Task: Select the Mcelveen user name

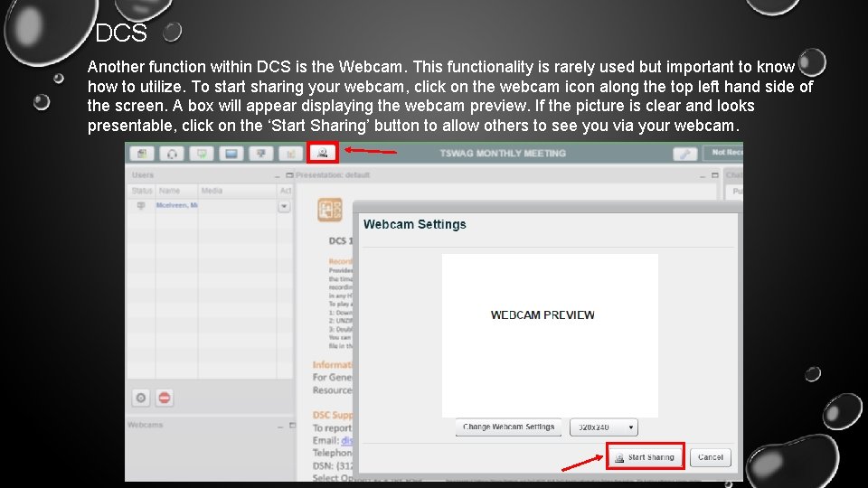Action: [176, 205]
